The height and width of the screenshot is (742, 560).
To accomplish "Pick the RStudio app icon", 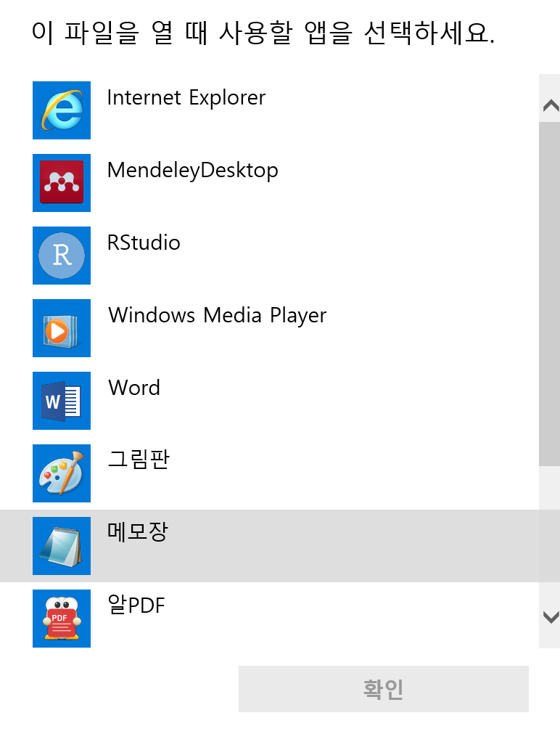I will [x=62, y=256].
